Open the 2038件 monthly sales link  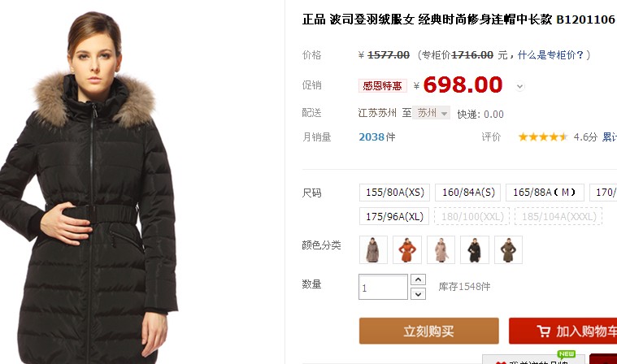click(376, 136)
